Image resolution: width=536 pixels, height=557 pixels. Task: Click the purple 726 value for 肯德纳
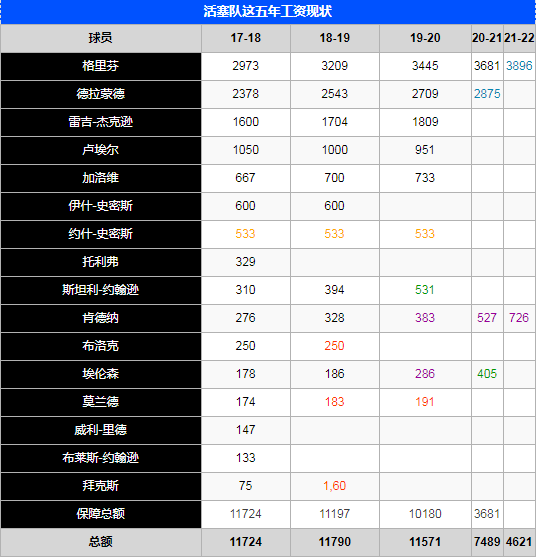(519, 318)
